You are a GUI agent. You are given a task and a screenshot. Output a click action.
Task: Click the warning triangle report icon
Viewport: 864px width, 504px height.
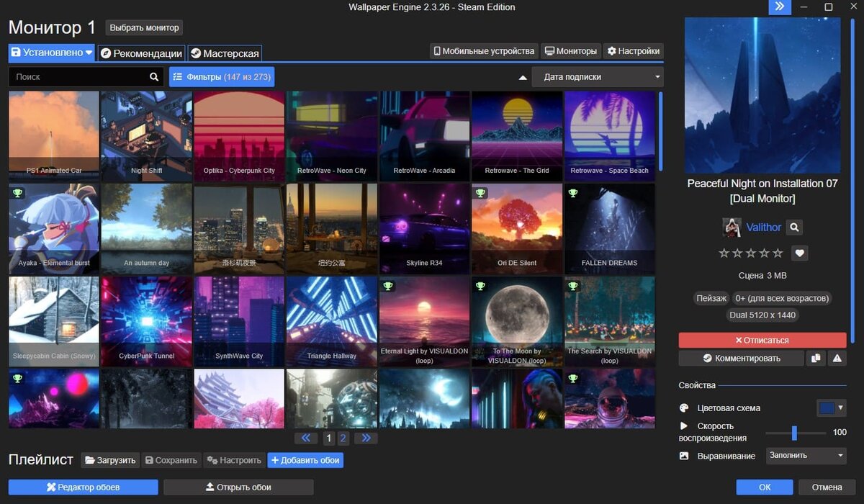pyautogui.click(x=837, y=358)
